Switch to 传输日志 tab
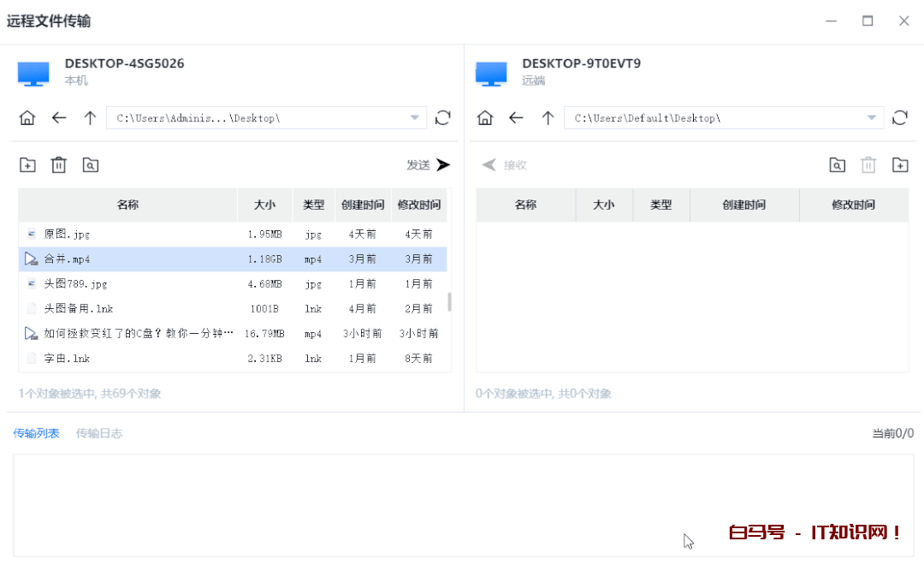 tap(99, 433)
